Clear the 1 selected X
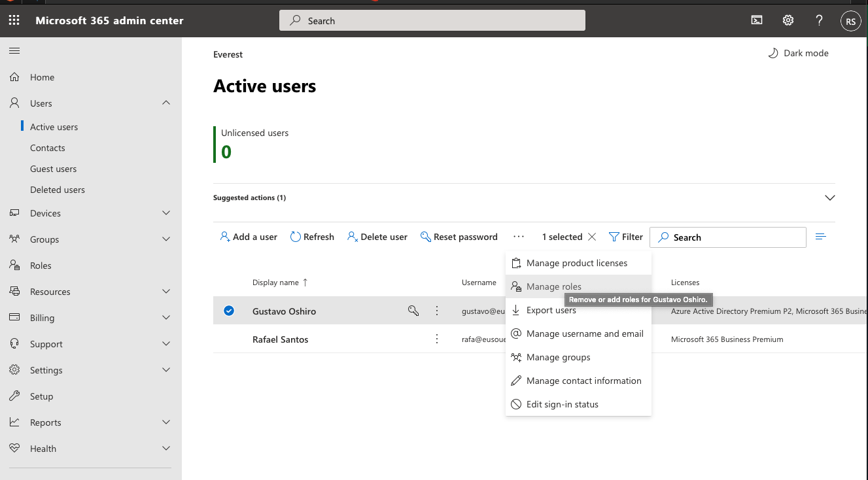868x480 pixels. pos(592,237)
